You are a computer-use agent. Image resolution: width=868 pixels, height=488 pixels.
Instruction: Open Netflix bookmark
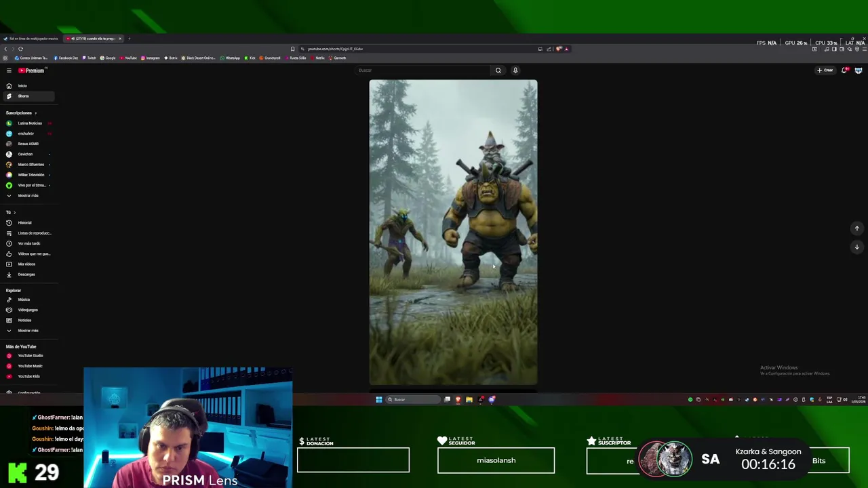click(318, 58)
